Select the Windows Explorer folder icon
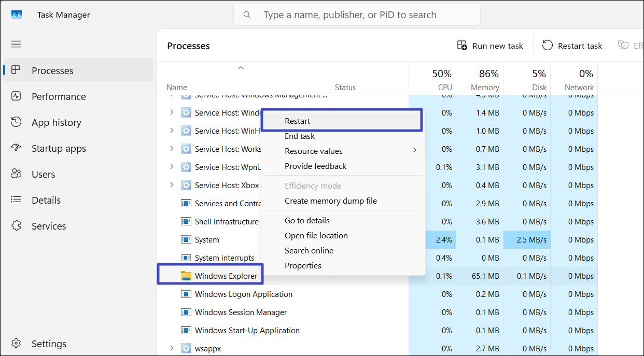644x356 pixels. (185, 276)
